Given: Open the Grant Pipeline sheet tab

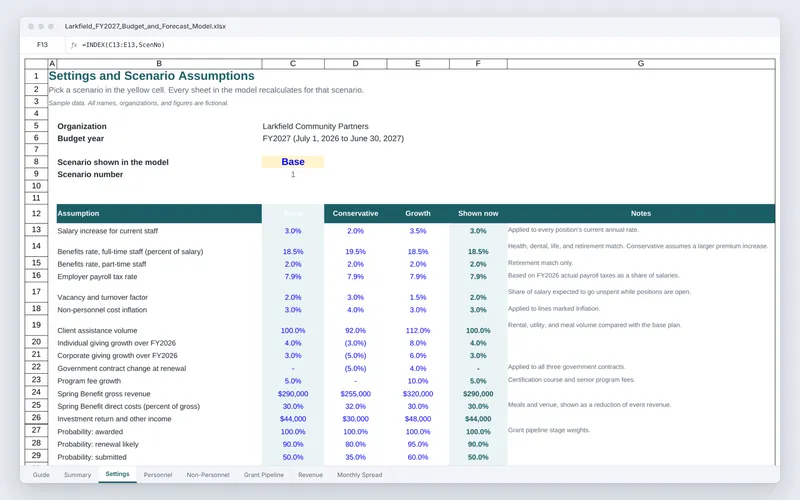Looking at the screenshot, I should [x=264, y=474].
